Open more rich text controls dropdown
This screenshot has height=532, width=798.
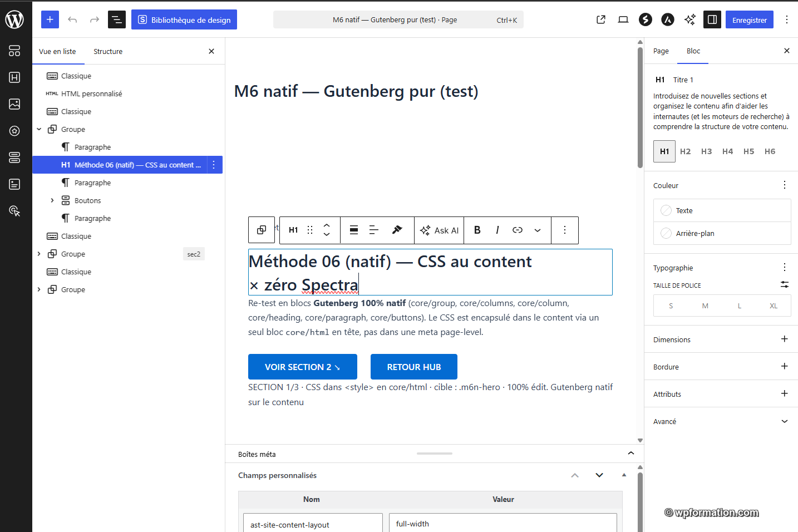(x=538, y=230)
